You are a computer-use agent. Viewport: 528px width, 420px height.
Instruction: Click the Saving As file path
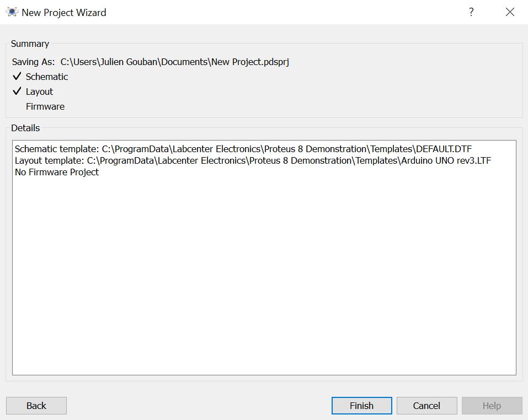pos(174,62)
